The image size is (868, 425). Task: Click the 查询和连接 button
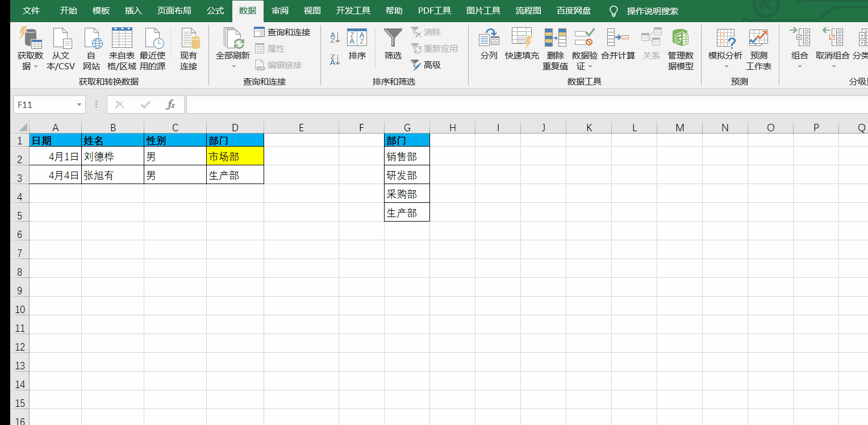282,32
